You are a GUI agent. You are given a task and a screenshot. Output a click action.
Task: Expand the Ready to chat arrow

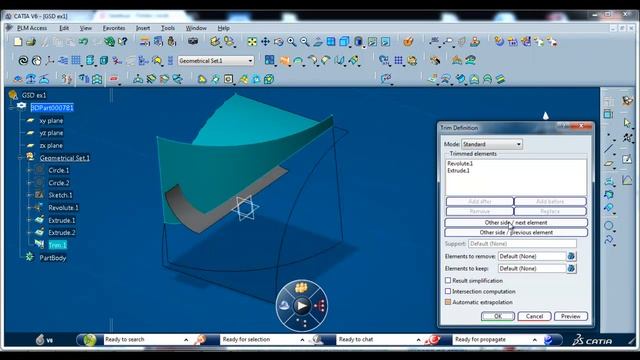(418, 340)
